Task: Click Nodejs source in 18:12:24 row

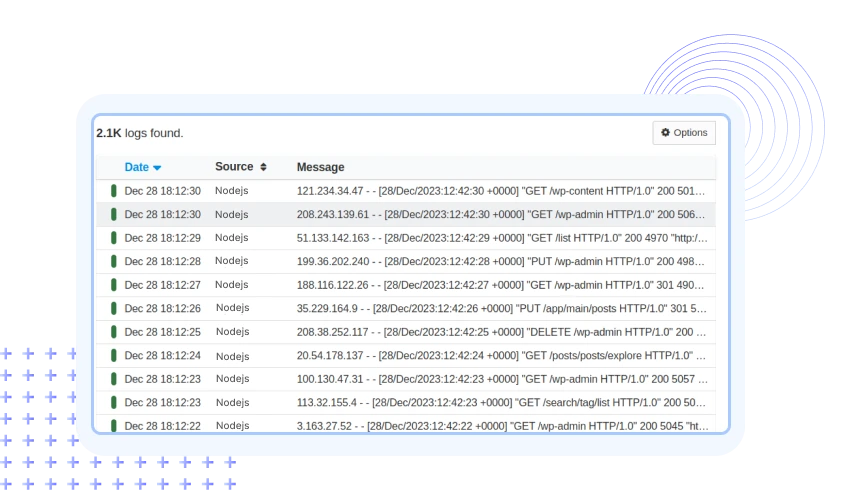Action: point(233,356)
